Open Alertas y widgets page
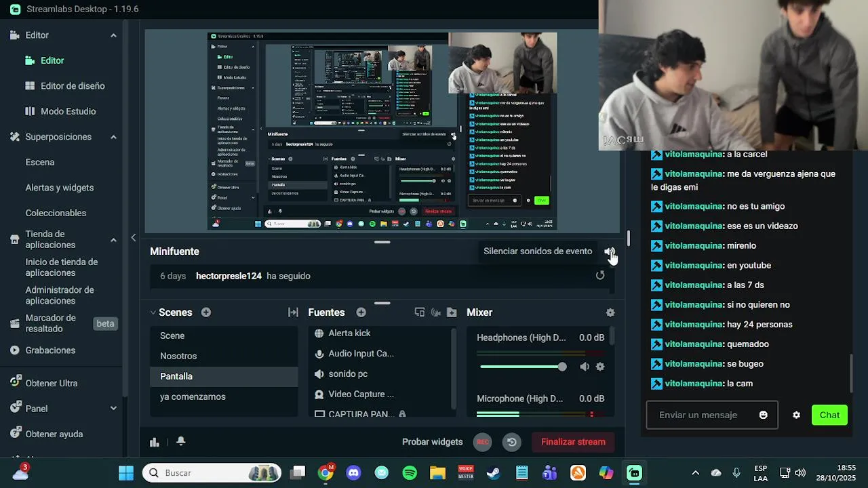Screen dimensions: 868x488 60,188
